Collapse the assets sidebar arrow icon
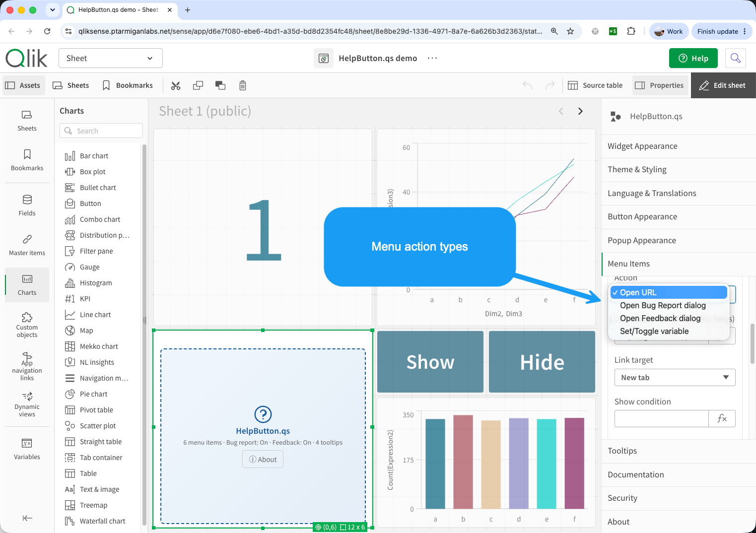The width and height of the screenshot is (756, 533). (x=27, y=518)
